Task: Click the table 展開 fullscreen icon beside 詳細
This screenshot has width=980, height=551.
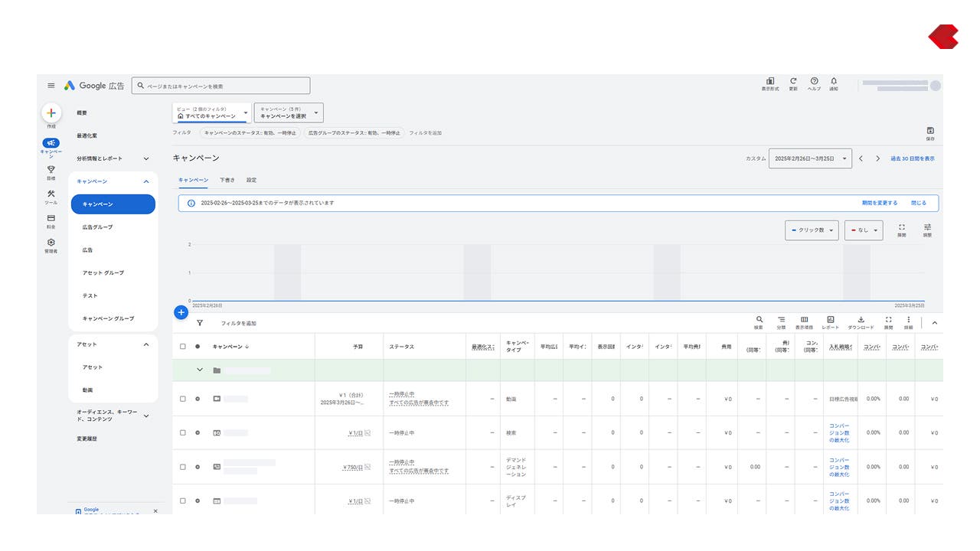Action: [x=888, y=320]
